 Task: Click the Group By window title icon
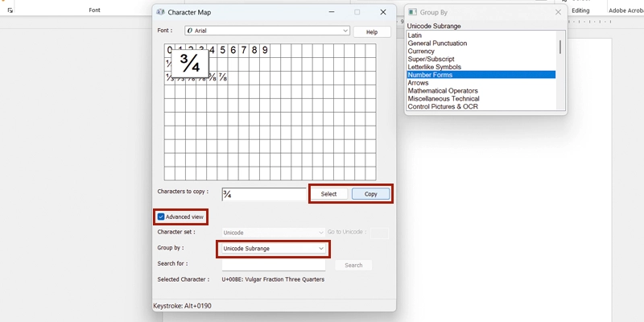(412, 13)
